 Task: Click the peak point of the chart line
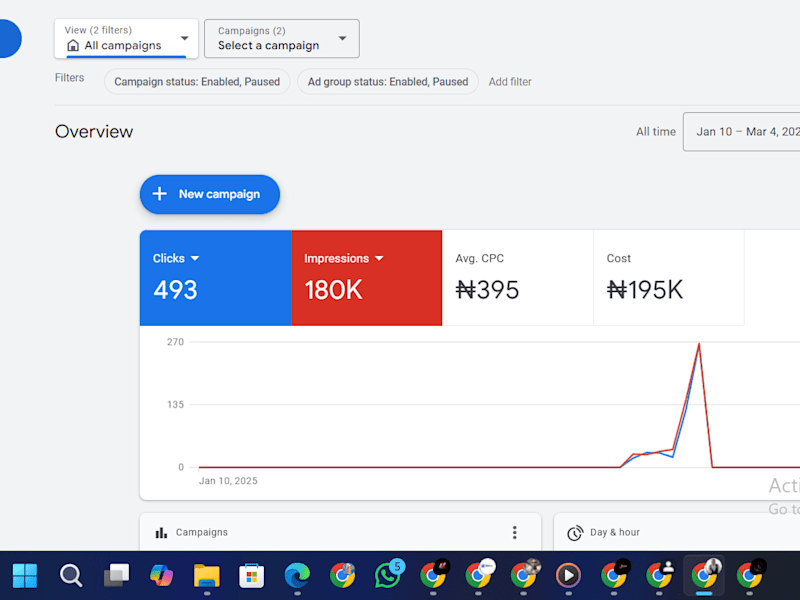pos(699,344)
